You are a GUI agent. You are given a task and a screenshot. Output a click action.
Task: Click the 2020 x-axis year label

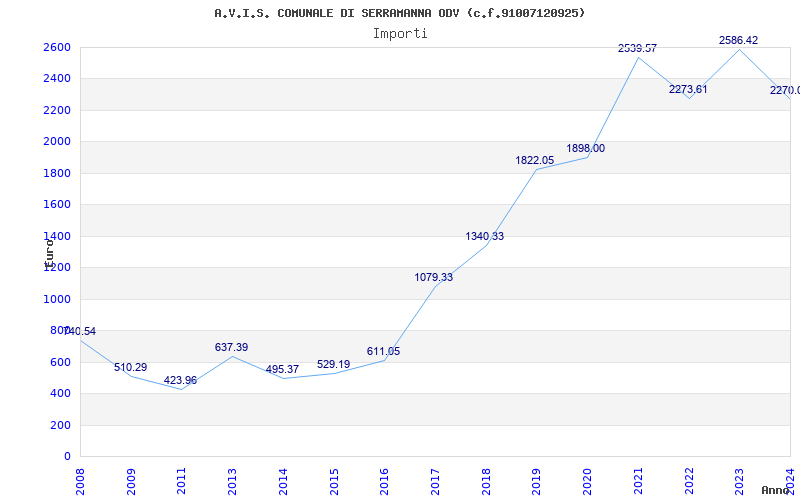tap(587, 482)
